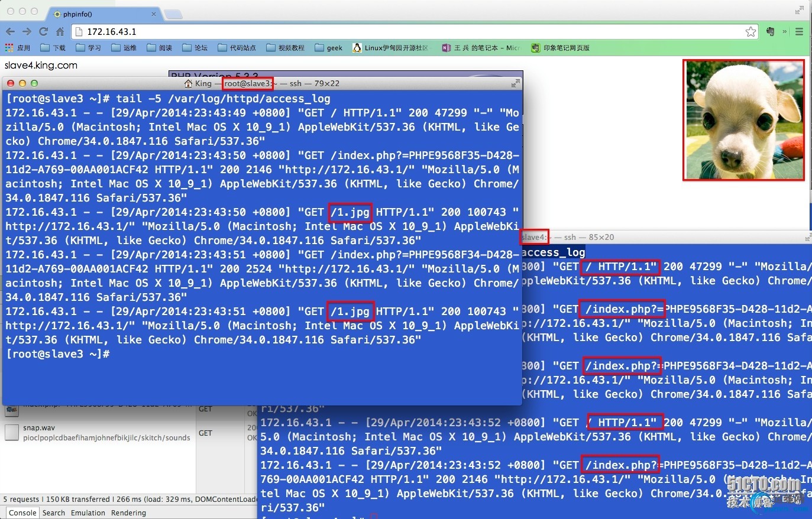Open the 王兵的笔记本 OneNote bookmark
The image size is (812, 519).
click(x=481, y=48)
